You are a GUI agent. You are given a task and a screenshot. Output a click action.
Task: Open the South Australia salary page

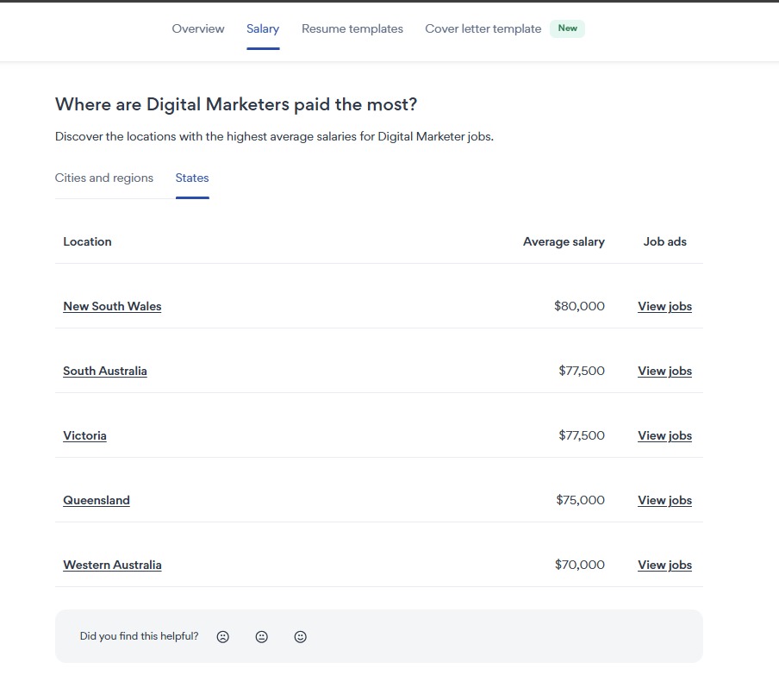pyautogui.click(x=105, y=371)
